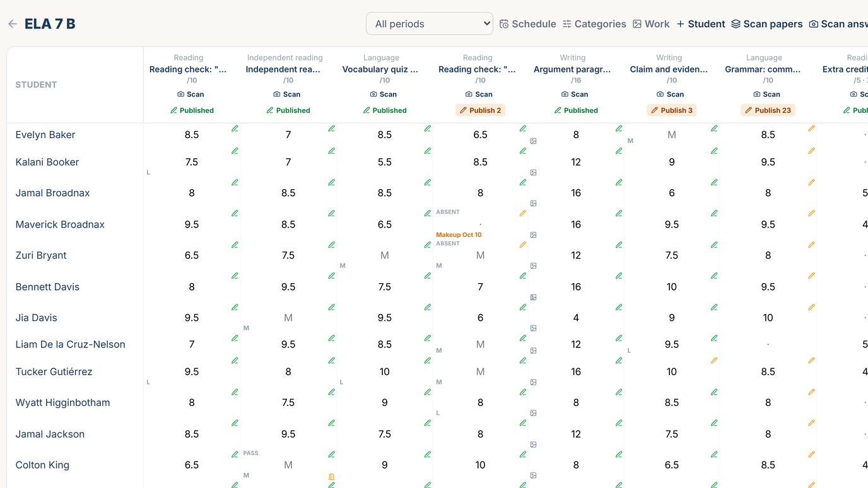Viewport: 868px width, 488px height.
Task: Open Evelyn Baker's student record
Action: point(45,135)
